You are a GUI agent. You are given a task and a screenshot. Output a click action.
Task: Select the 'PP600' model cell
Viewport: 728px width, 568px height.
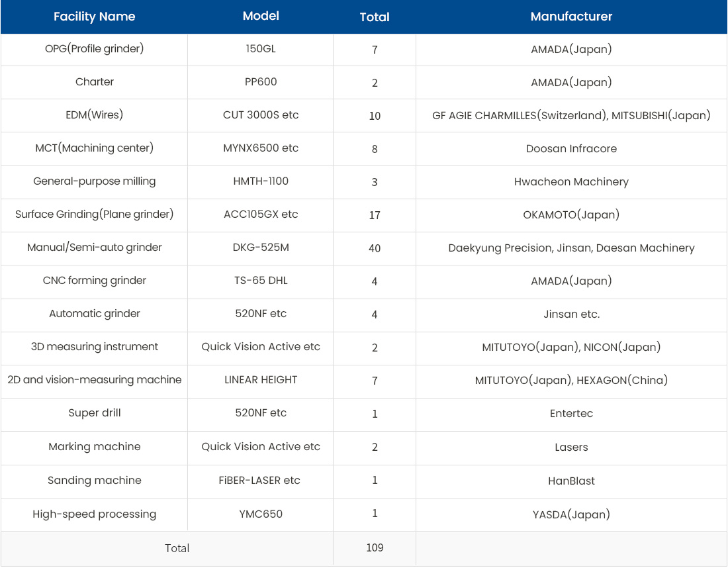pos(261,81)
